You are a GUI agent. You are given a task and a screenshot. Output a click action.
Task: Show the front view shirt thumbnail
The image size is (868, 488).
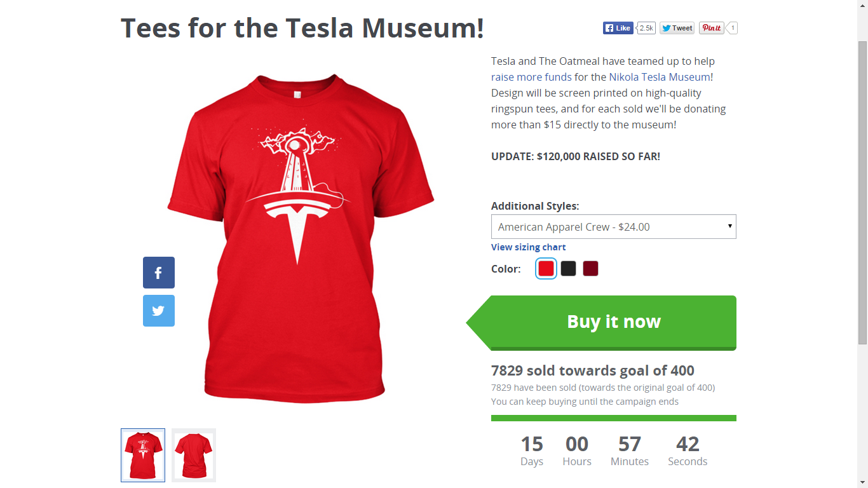143,455
